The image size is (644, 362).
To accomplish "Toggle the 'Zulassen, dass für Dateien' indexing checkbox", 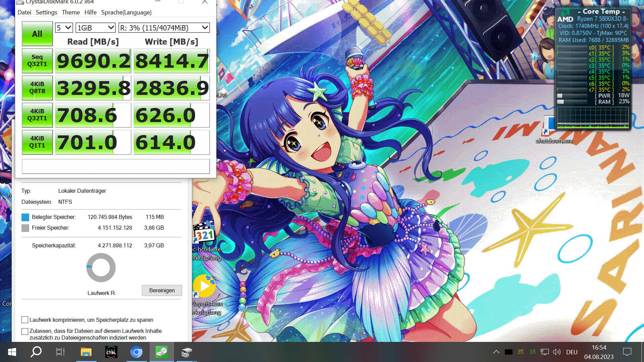I will (x=25, y=331).
